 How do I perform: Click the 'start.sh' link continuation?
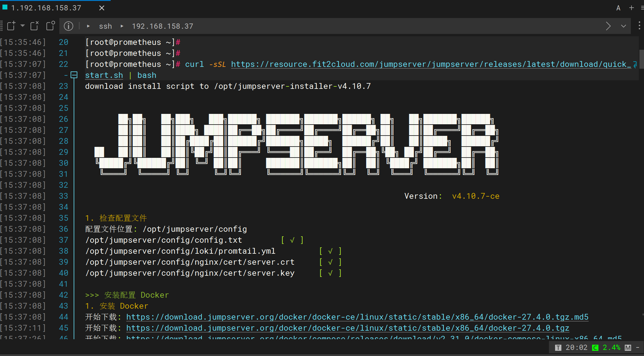tap(104, 75)
